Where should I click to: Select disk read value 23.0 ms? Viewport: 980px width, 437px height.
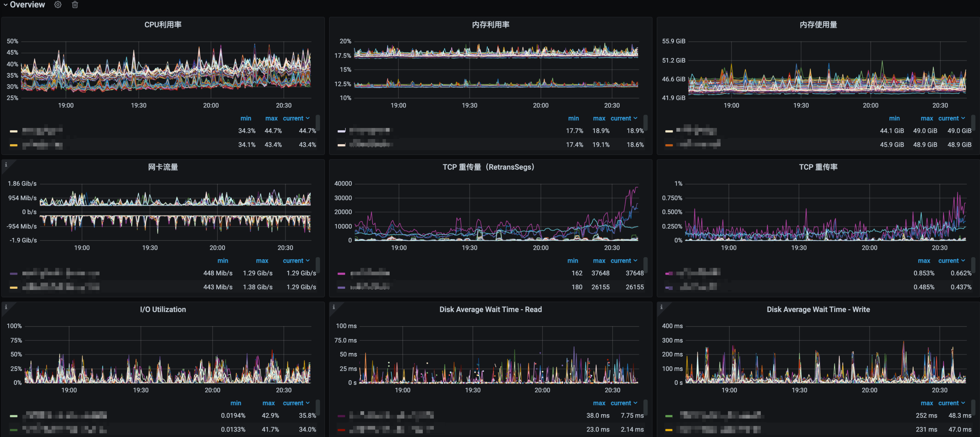click(598, 429)
